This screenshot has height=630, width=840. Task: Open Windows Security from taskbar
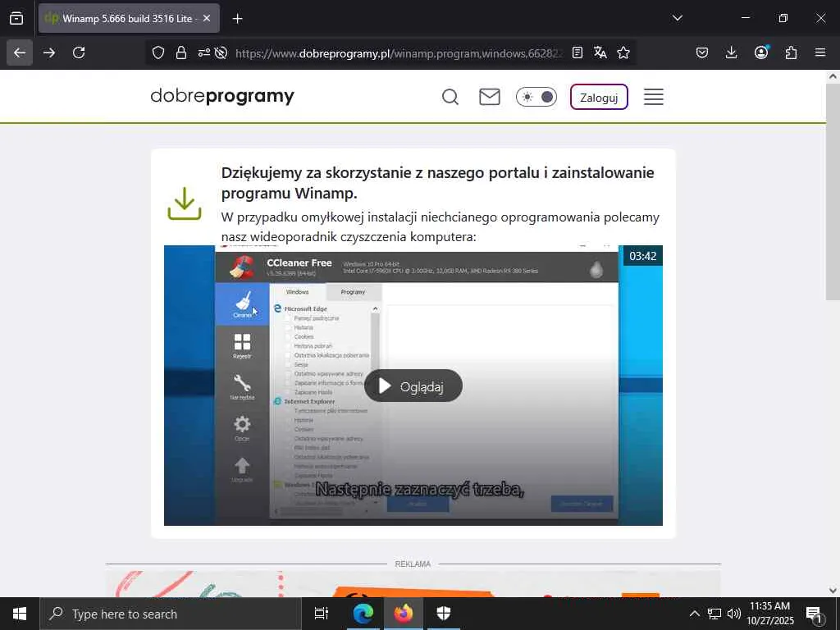tap(444, 614)
